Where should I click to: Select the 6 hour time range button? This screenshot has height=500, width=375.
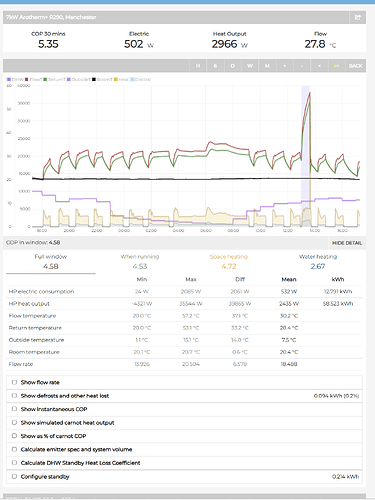click(x=215, y=66)
